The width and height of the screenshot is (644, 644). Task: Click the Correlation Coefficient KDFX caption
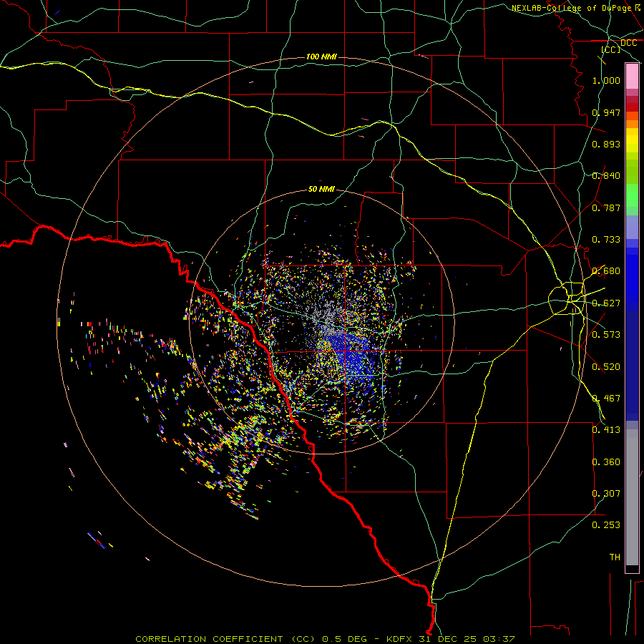pos(325,639)
